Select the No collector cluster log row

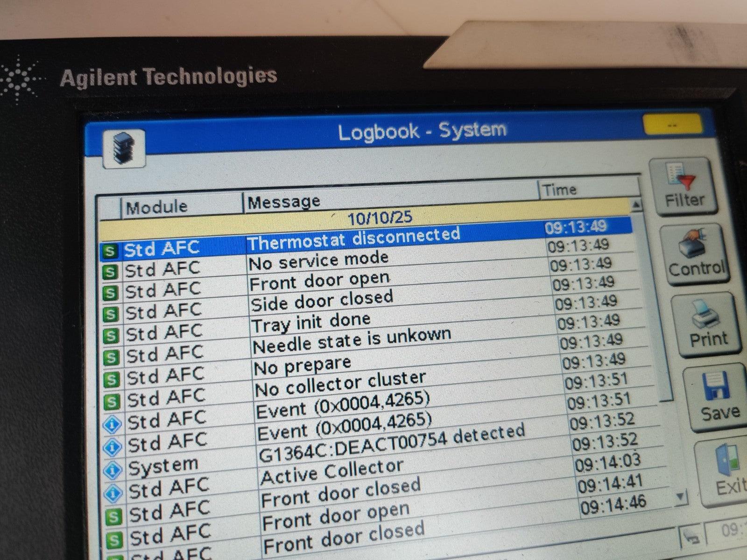click(340, 384)
